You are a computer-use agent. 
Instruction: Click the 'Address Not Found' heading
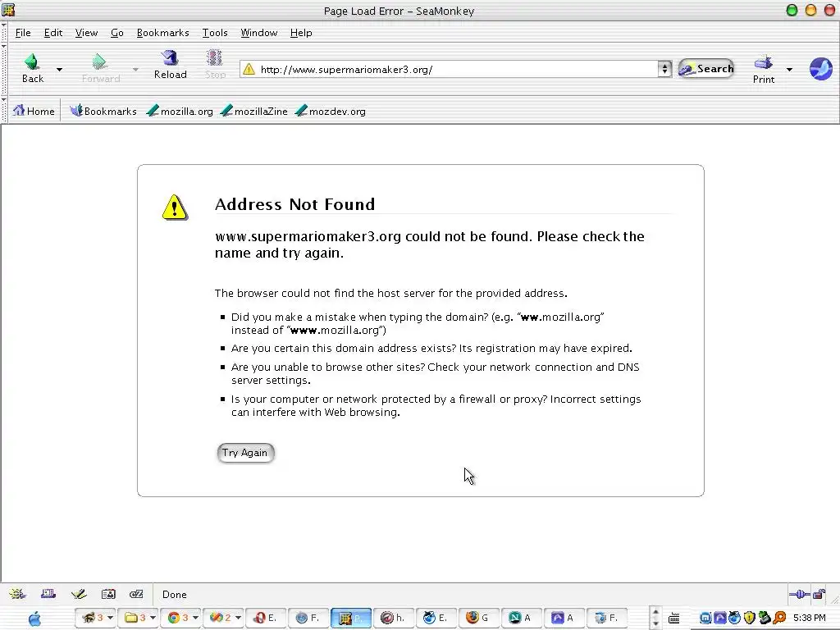[294, 204]
